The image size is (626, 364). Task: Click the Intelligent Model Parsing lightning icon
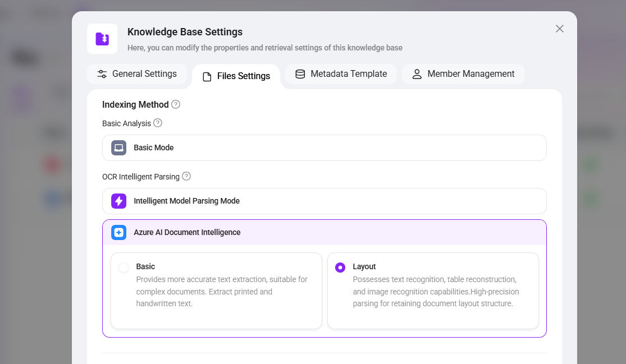pos(118,201)
